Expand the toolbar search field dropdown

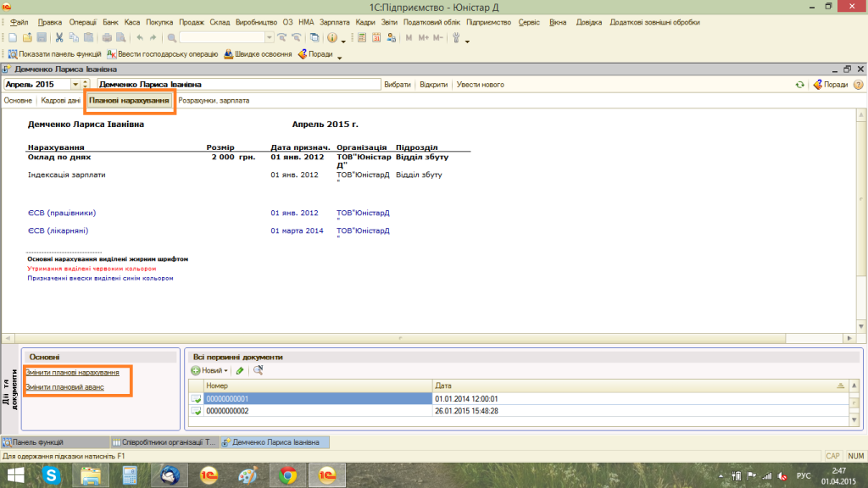269,37
